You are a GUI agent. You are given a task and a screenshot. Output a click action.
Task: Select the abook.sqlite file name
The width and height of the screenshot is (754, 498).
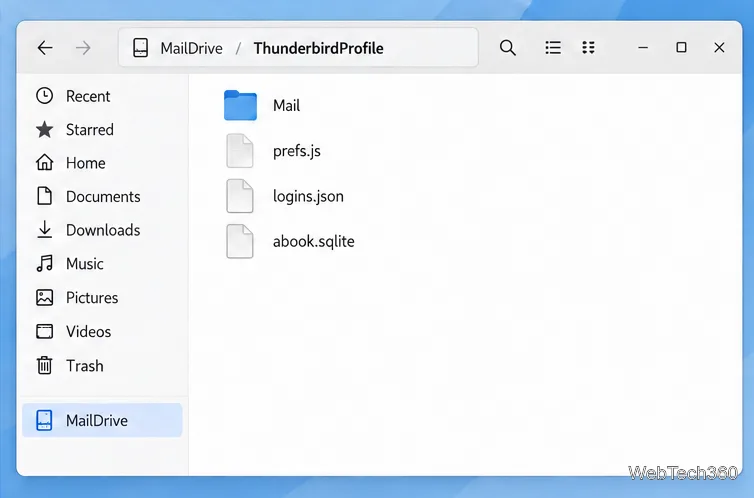314,241
